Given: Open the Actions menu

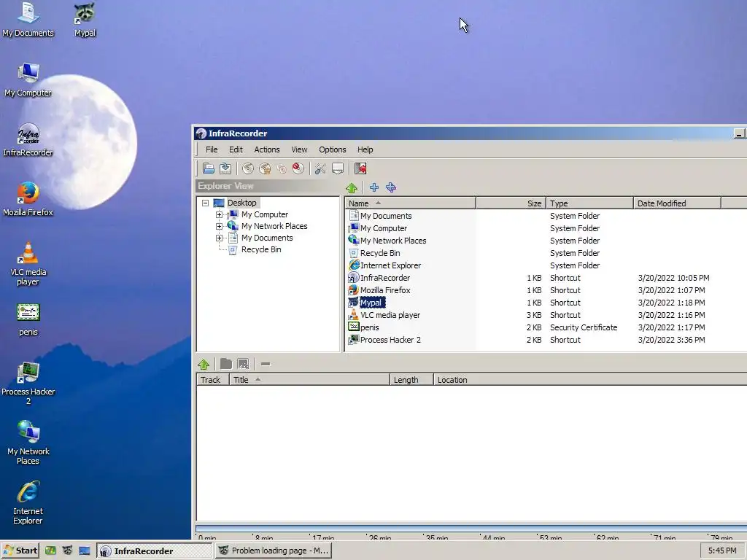Looking at the screenshot, I should [x=267, y=149].
